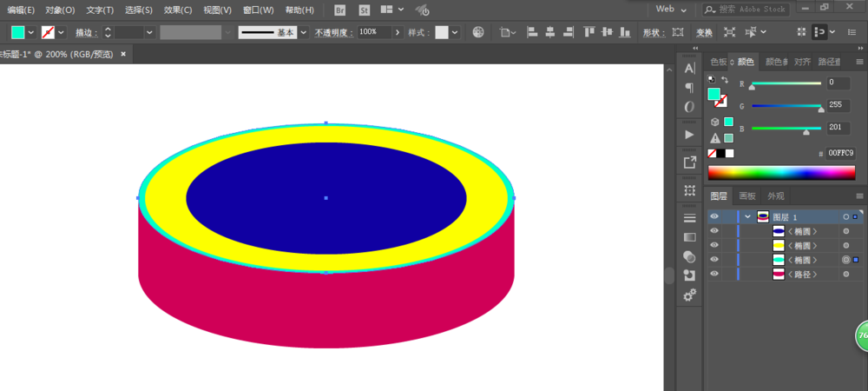Open the 效果(E) menu

[178, 10]
